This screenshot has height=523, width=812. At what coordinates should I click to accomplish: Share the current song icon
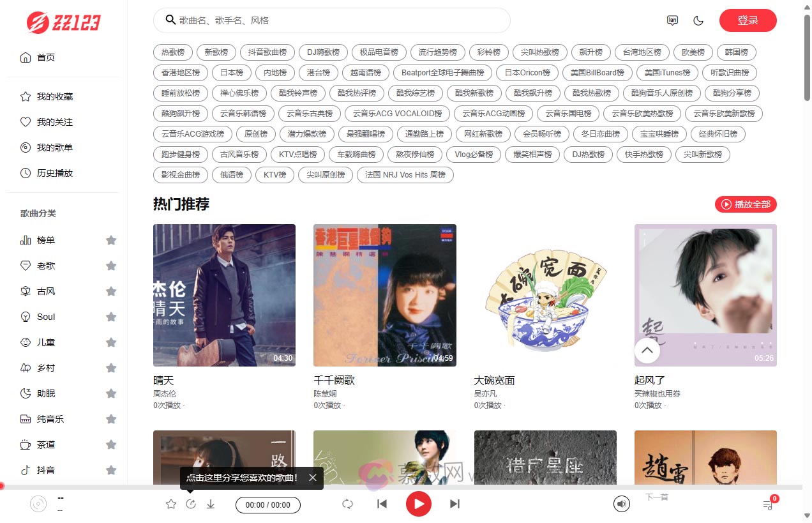(x=191, y=504)
